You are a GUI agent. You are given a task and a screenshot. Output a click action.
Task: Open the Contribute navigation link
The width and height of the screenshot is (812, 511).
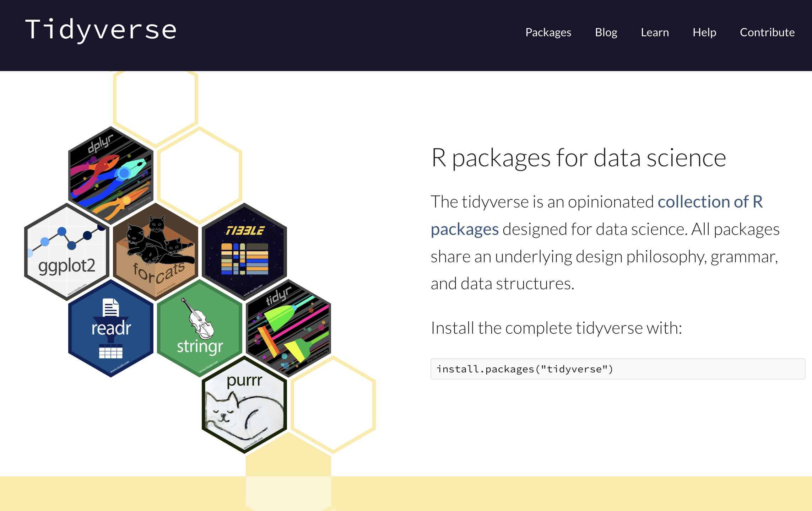[767, 32]
